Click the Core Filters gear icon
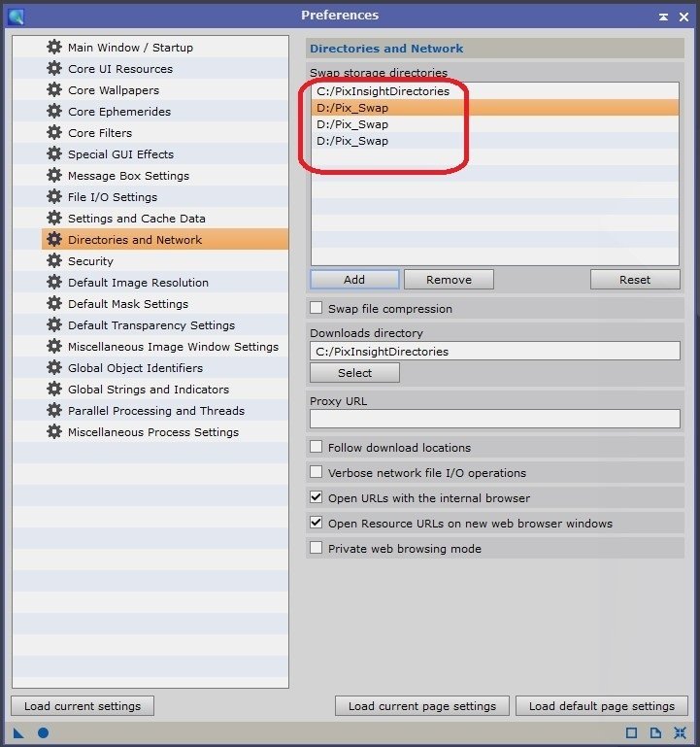This screenshot has width=700, height=747. coord(54,132)
